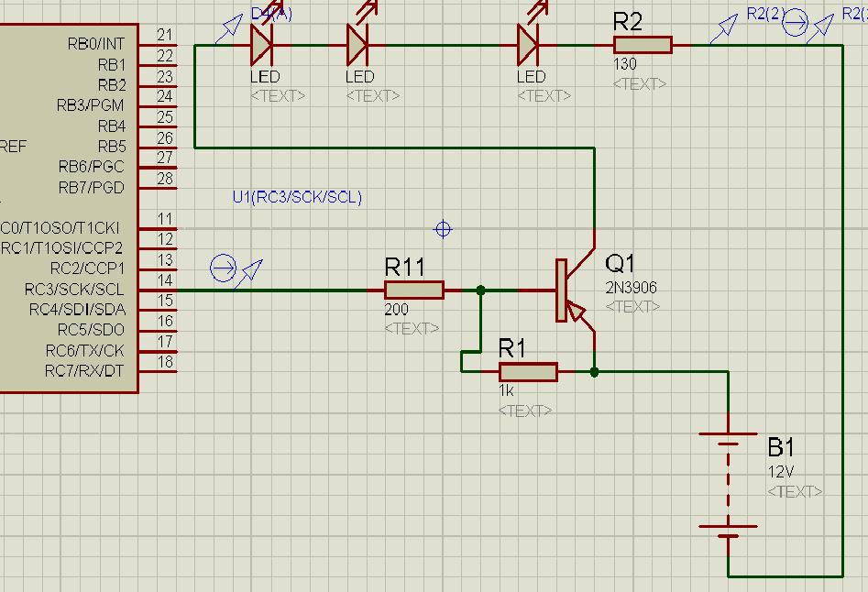This screenshot has width=868, height=592.
Task: Select the R1 1k resistor symbol
Action: click(528, 372)
